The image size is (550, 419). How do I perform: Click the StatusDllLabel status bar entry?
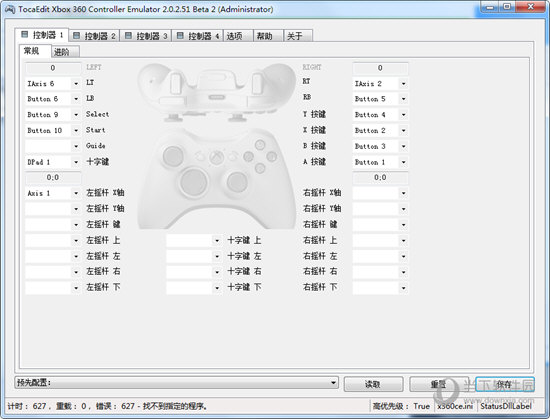[x=506, y=406]
